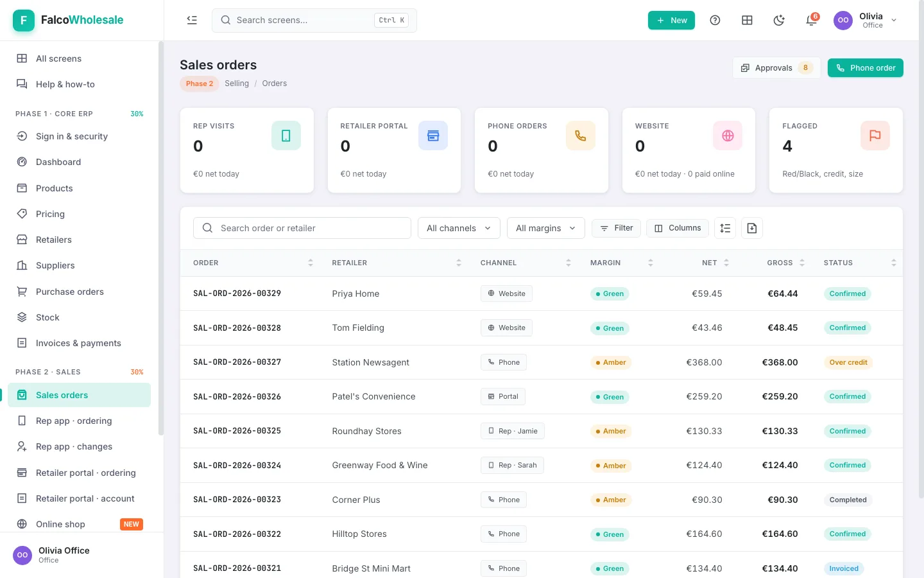
Task: Open Rep app · ordering
Action: tap(80, 421)
